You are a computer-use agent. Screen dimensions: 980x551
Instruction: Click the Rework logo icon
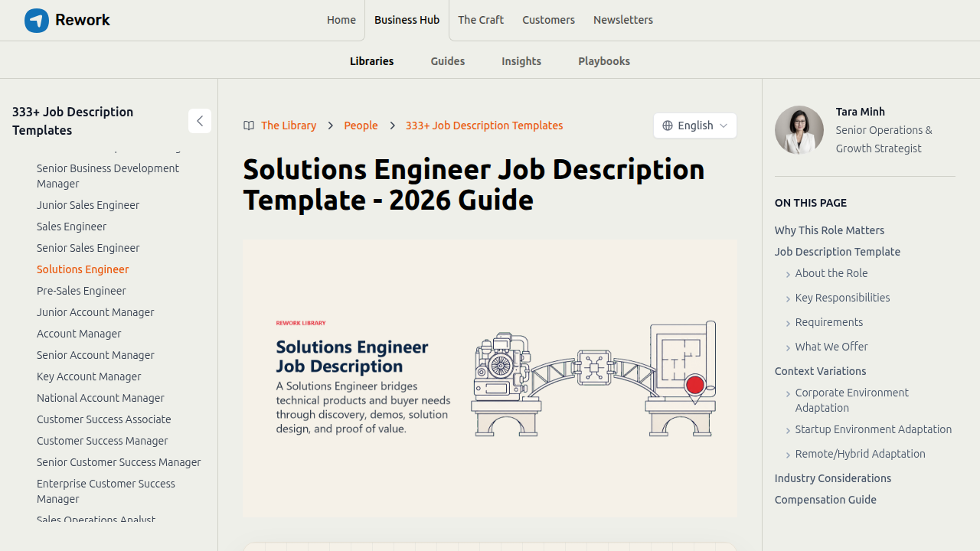pyautogui.click(x=37, y=21)
